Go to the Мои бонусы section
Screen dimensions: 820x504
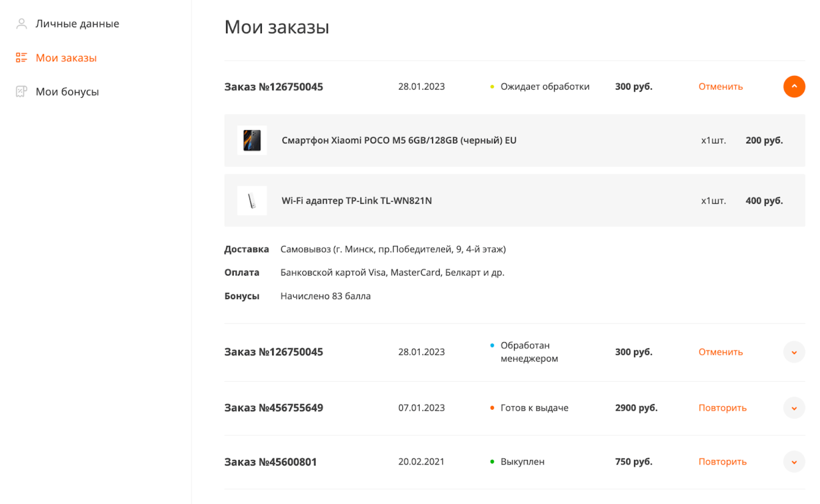67,92
